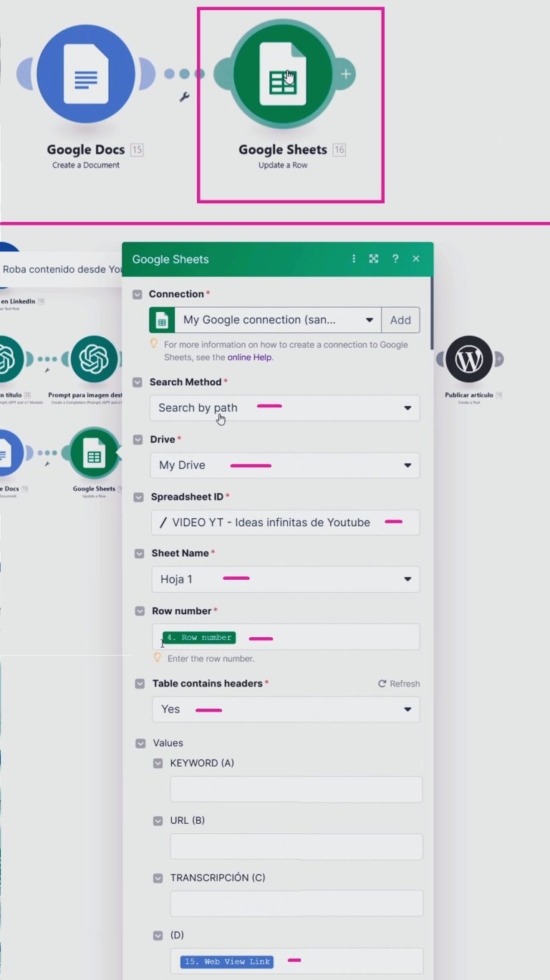Open the Sheet Name dropdown showing Hoja 1
550x980 pixels.
[285, 579]
